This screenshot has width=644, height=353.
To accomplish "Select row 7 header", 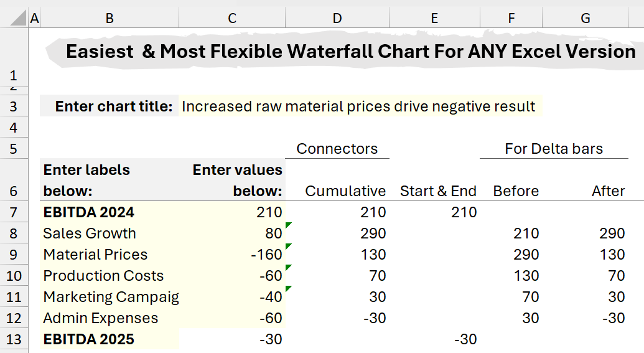I will (x=15, y=212).
